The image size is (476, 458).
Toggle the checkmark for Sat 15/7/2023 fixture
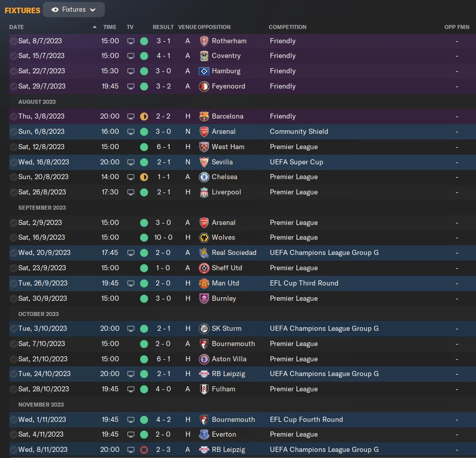tap(13, 56)
